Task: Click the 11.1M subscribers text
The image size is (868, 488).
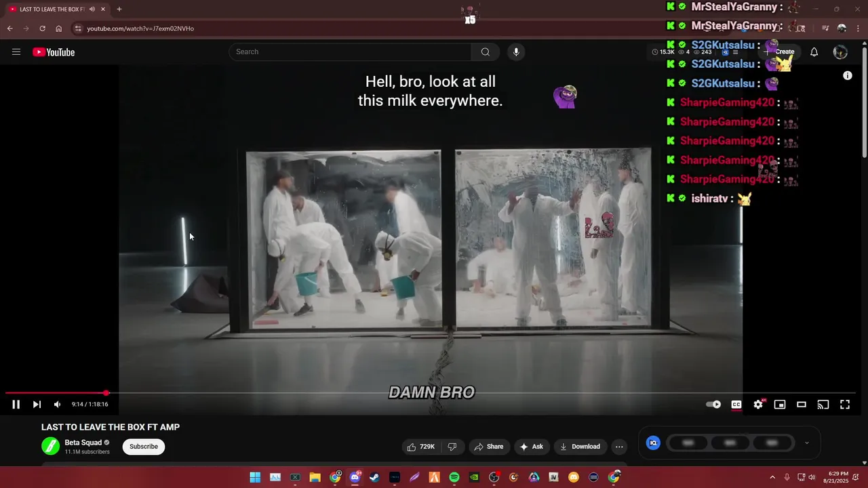Action: click(x=87, y=452)
